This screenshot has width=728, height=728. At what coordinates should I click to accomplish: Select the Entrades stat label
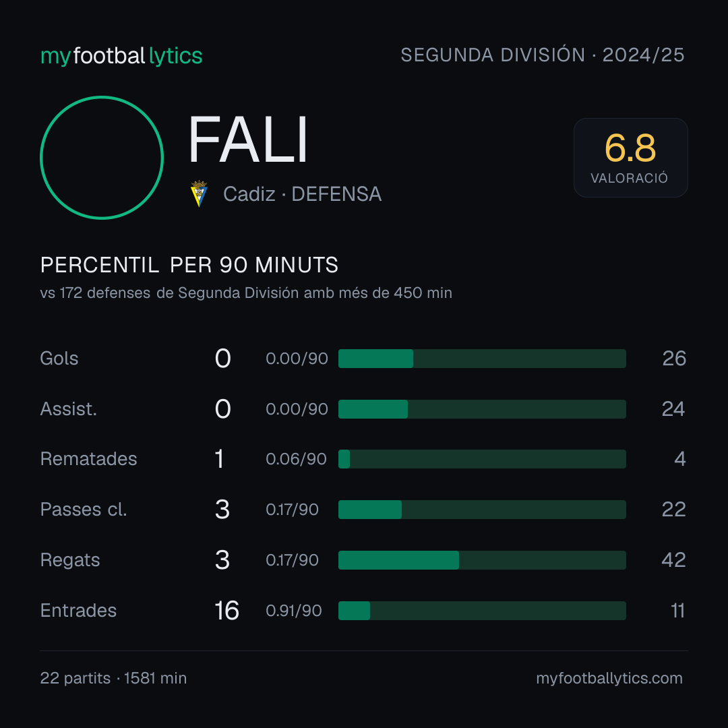click(x=78, y=611)
